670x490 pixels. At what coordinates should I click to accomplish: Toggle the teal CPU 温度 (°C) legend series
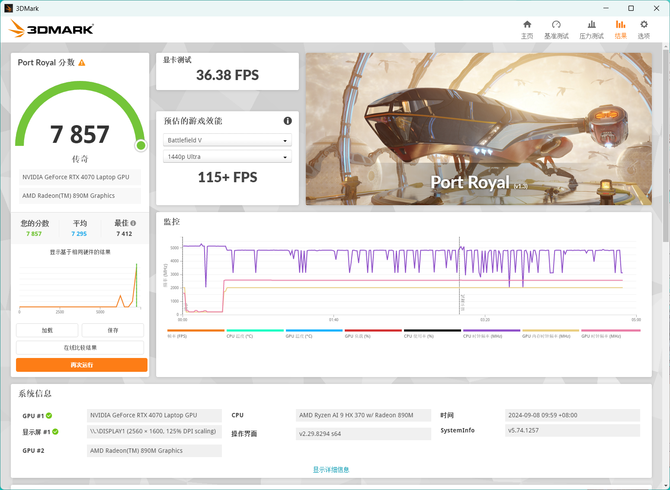pos(255,333)
